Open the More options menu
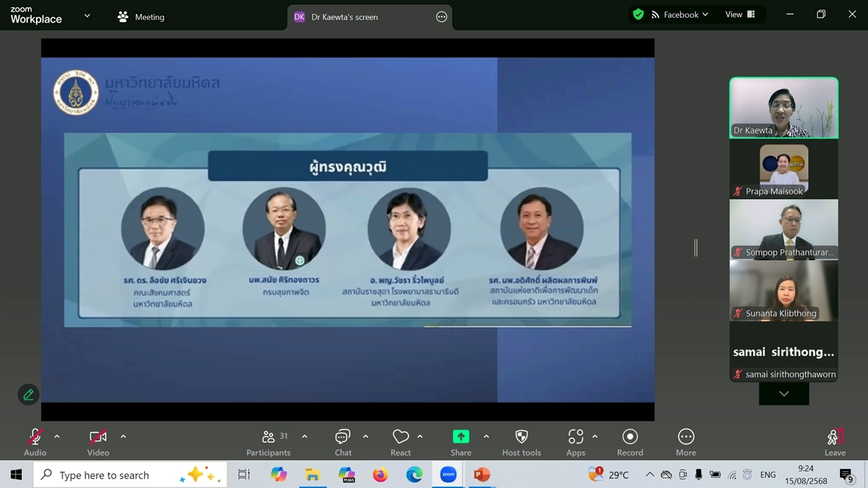The width and height of the screenshot is (868, 488). point(686,442)
